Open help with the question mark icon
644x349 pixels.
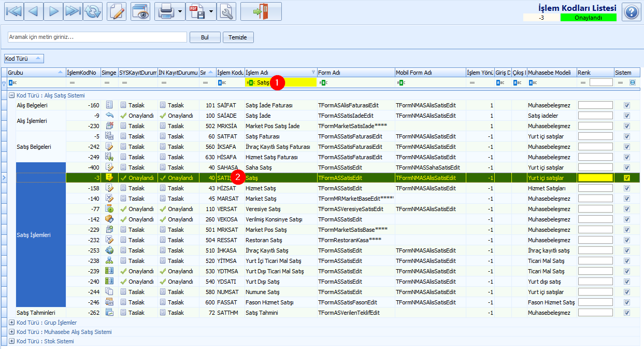pyautogui.click(x=631, y=12)
